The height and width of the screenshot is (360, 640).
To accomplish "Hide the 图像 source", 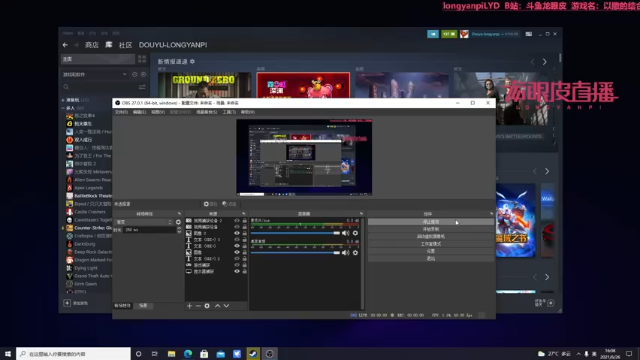I will pyautogui.click(x=237, y=252).
